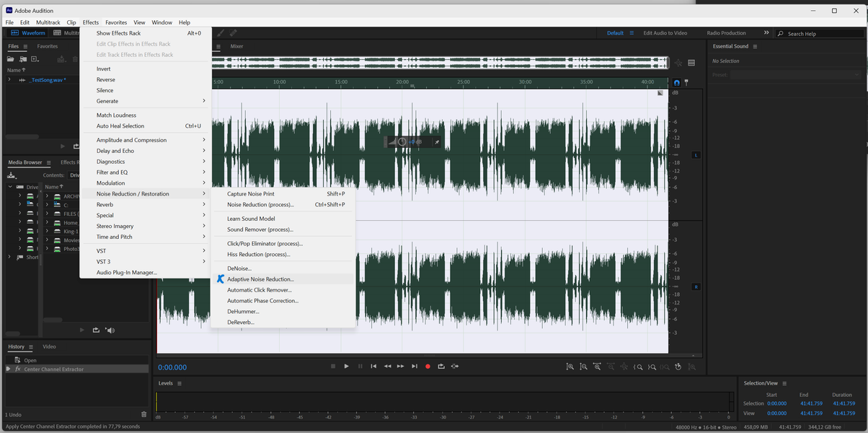Adjust the HUD volume gain knob

click(402, 142)
